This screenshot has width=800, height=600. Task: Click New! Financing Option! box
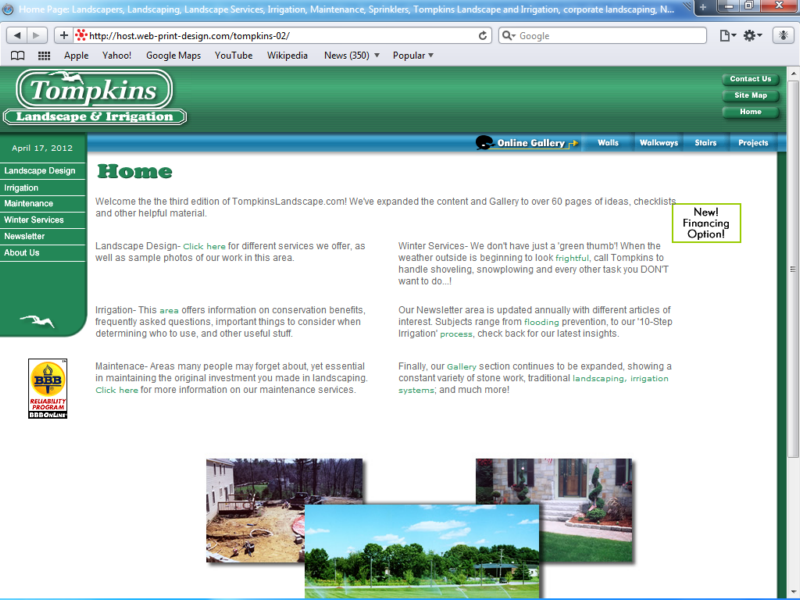click(x=706, y=223)
